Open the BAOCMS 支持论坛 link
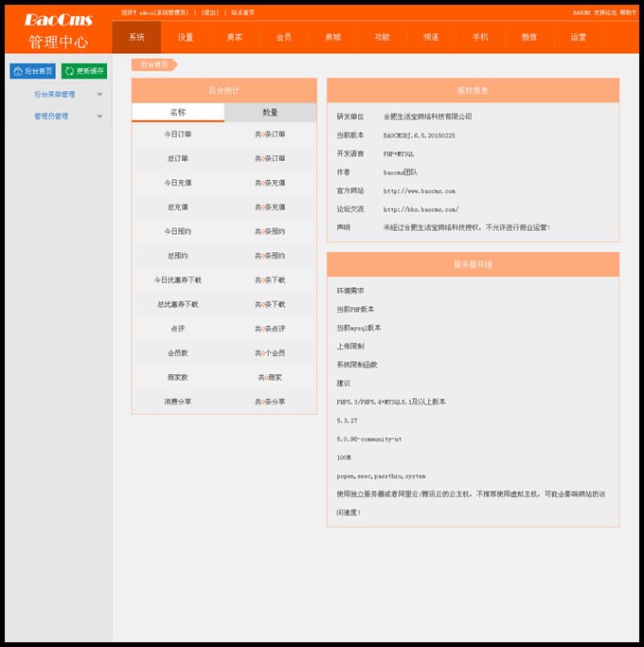Screen dimensions: 644x647 tap(595, 13)
